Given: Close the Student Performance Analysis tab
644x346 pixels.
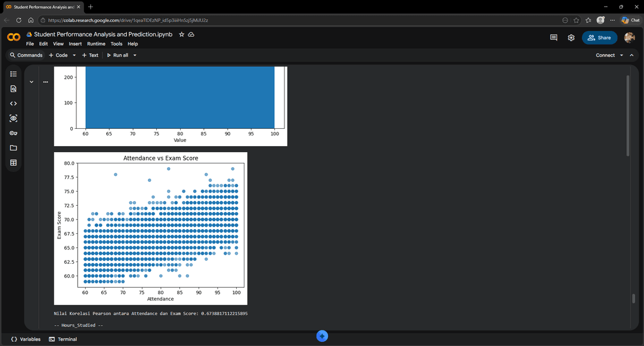Looking at the screenshot, I should tap(79, 7).
